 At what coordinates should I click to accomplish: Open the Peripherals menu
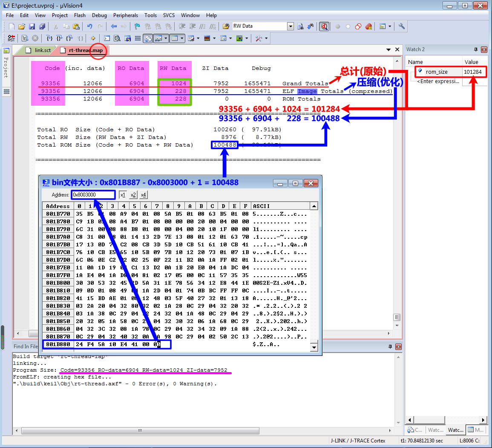(x=125, y=15)
